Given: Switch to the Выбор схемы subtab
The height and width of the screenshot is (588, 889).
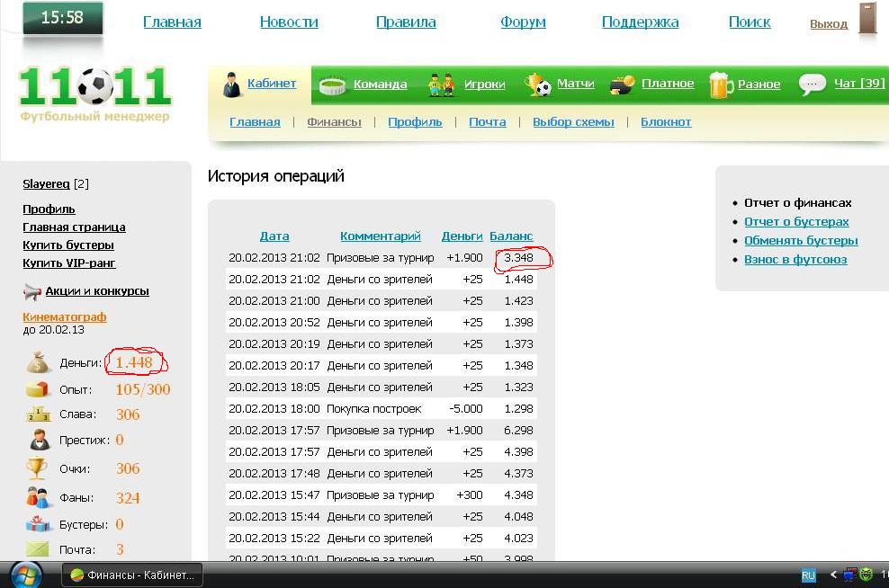Looking at the screenshot, I should [x=573, y=122].
